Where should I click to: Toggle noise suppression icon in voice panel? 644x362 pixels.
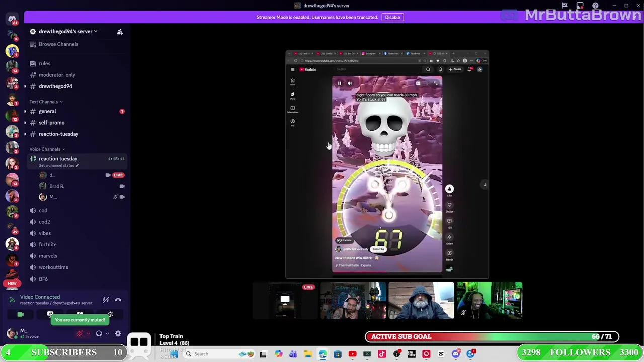click(106, 300)
